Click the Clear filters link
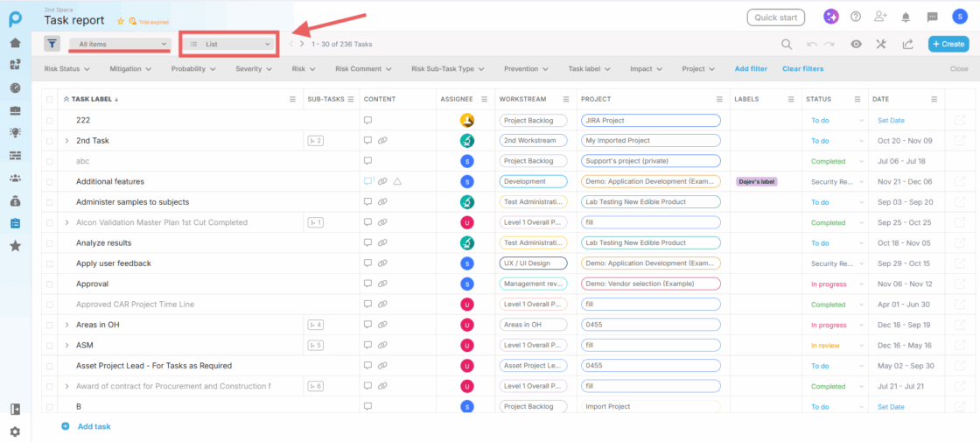The height and width of the screenshot is (442, 980). (802, 68)
